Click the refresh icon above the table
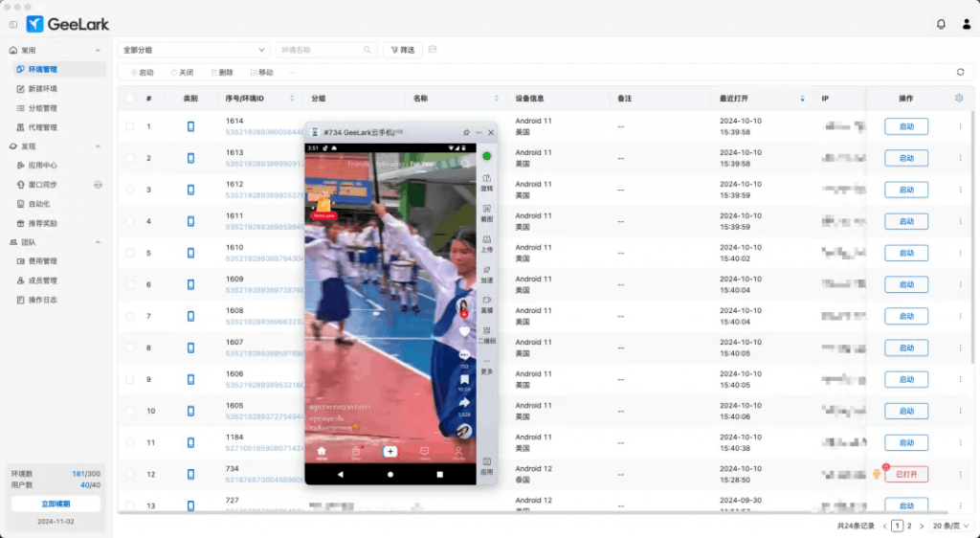The image size is (980, 538). 960,72
